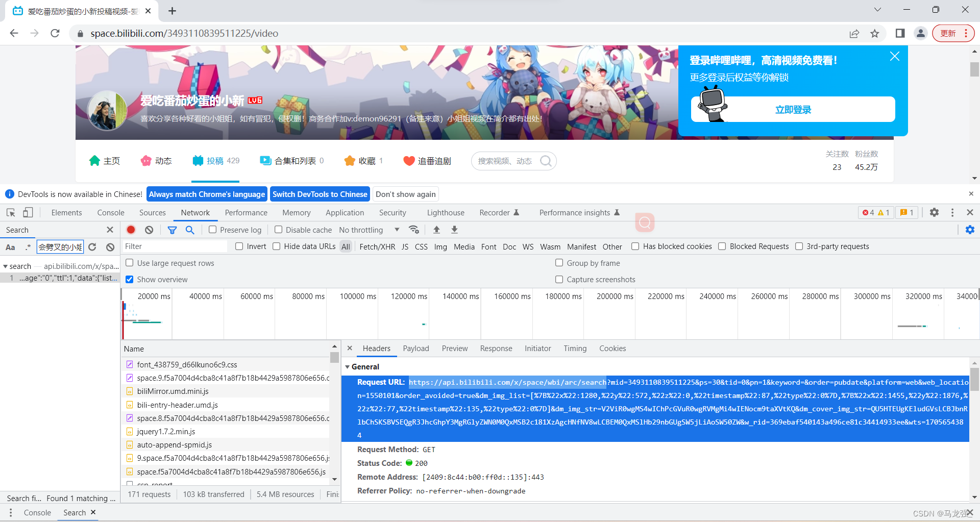The width and height of the screenshot is (980, 522).
Task: Click the 更新 Chrome update button
Action: point(953,33)
